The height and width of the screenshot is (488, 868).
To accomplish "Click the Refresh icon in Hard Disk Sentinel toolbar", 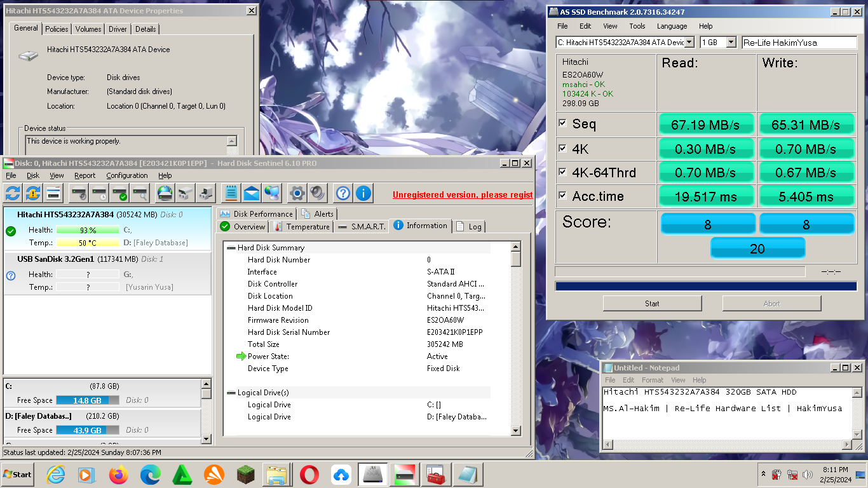I will pyautogui.click(x=13, y=193).
